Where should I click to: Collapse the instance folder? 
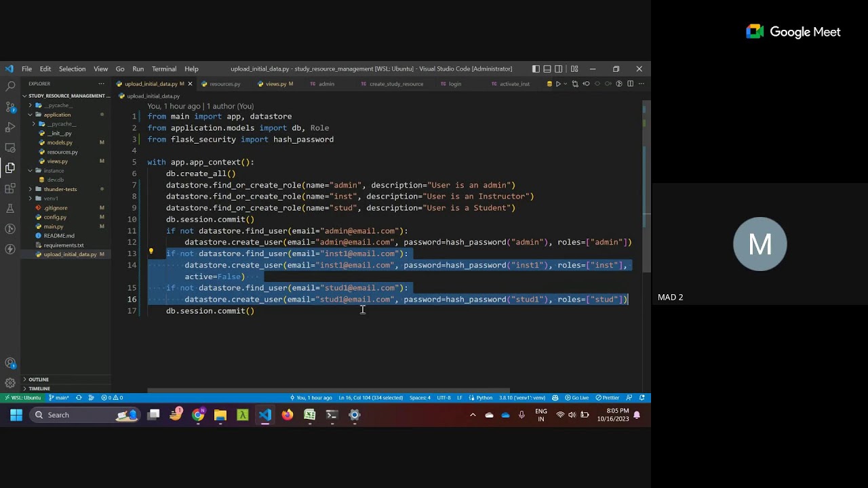54,171
